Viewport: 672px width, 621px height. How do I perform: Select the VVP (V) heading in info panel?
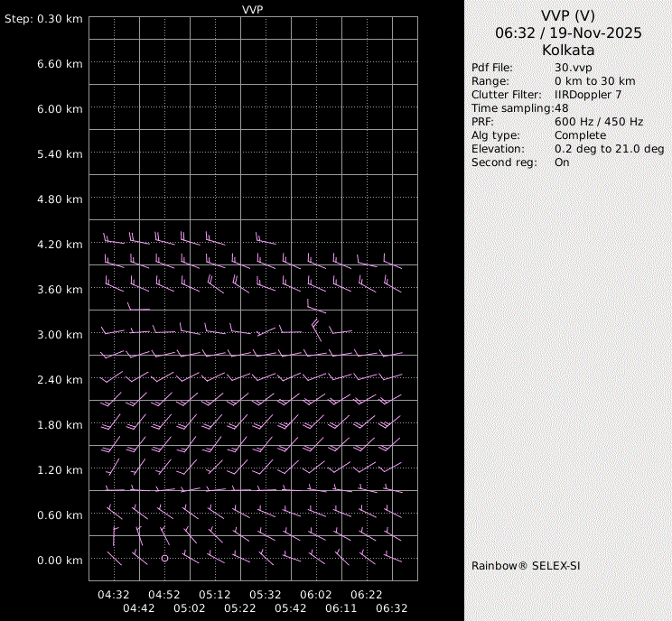568,15
